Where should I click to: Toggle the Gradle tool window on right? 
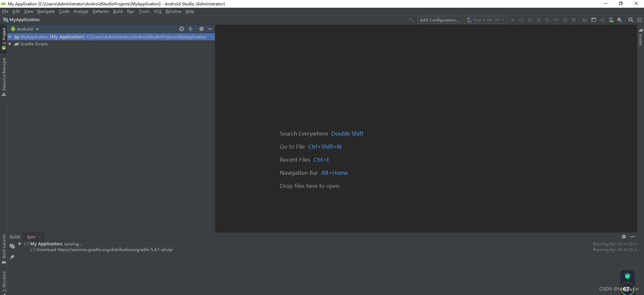pos(641,37)
